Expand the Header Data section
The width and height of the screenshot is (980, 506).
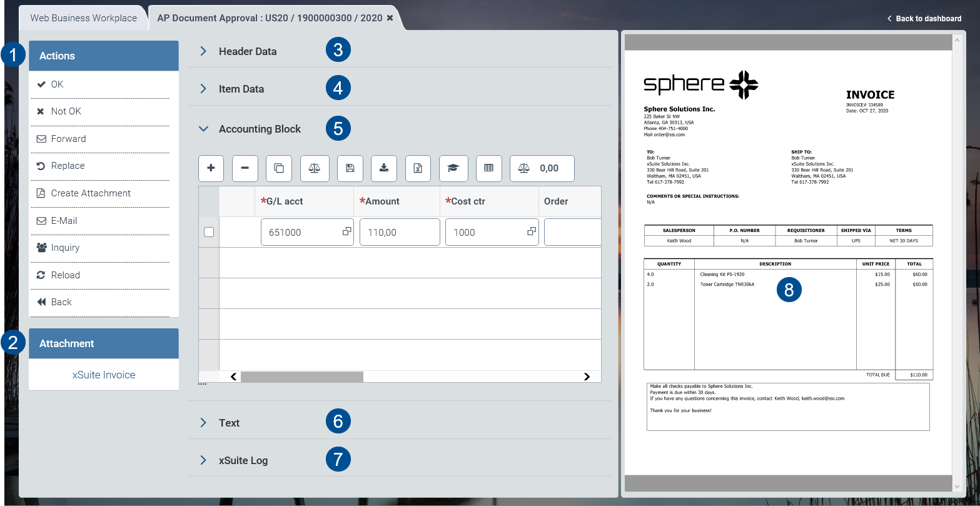tap(203, 51)
